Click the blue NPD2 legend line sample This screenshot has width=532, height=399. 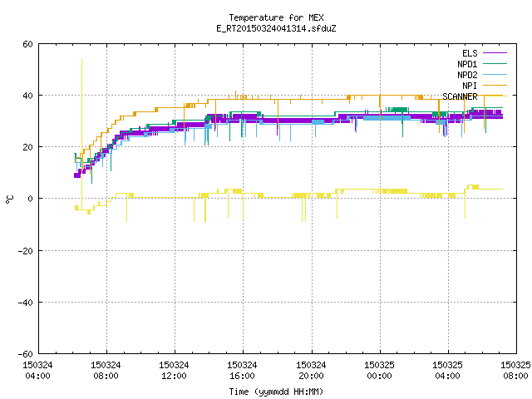(x=495, y=74)
